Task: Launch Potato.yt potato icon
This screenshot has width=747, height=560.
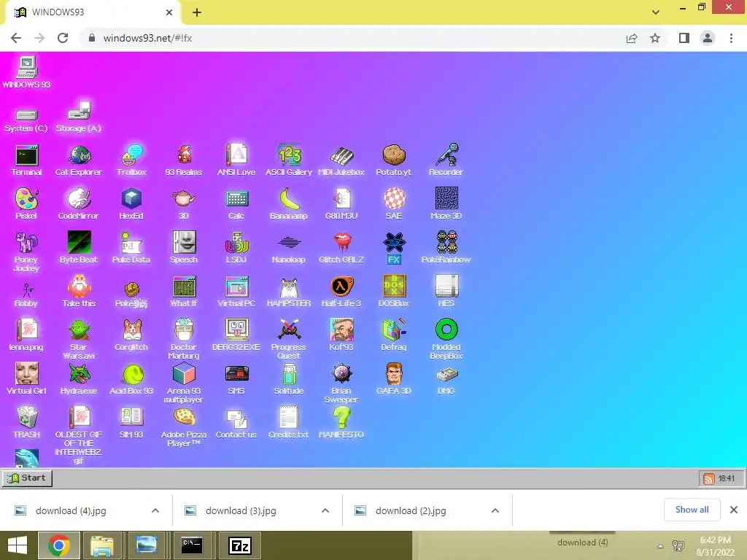Action: (393, 160)
